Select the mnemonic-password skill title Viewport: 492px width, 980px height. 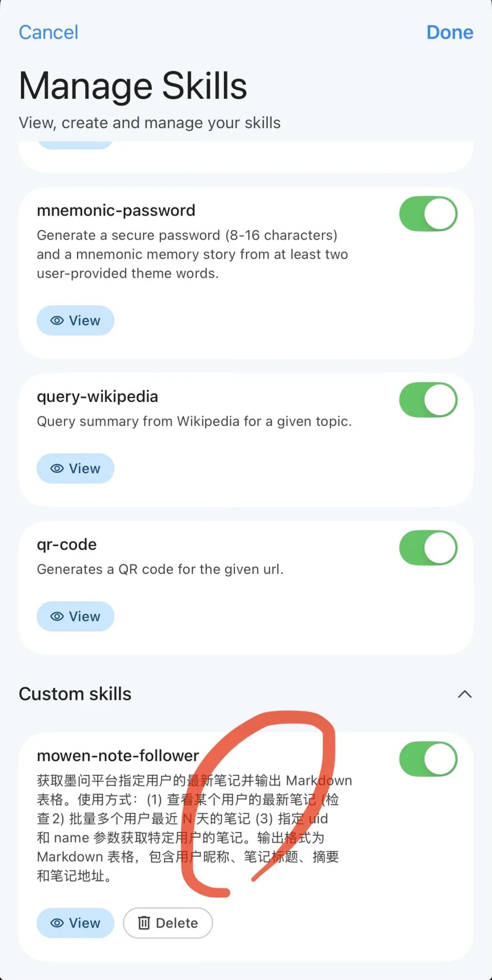(116, 210)
